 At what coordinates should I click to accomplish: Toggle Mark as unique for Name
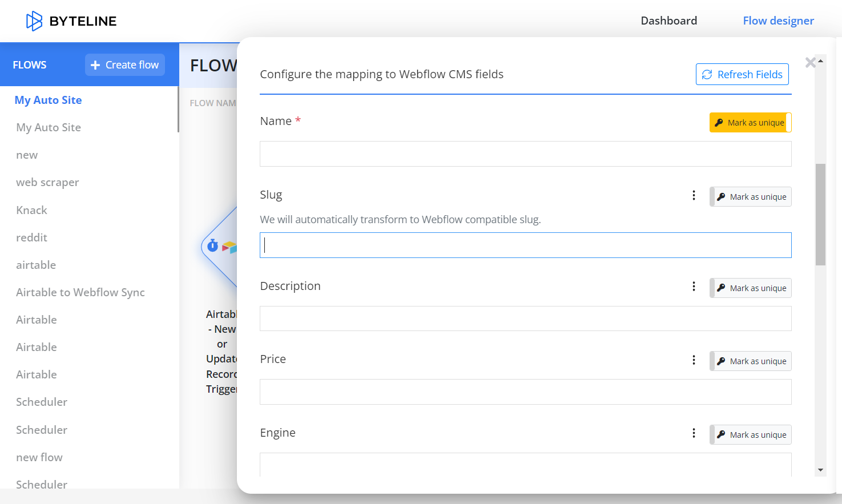click(750, 123)
